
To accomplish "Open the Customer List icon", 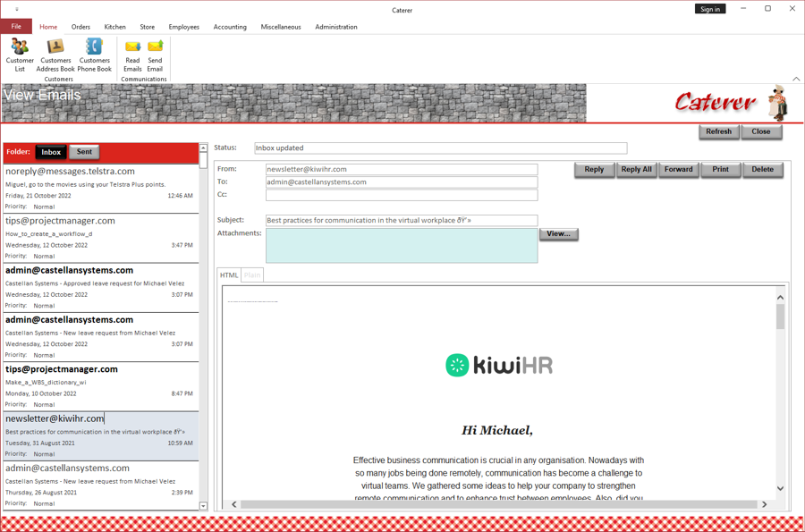I will point(20,55).
